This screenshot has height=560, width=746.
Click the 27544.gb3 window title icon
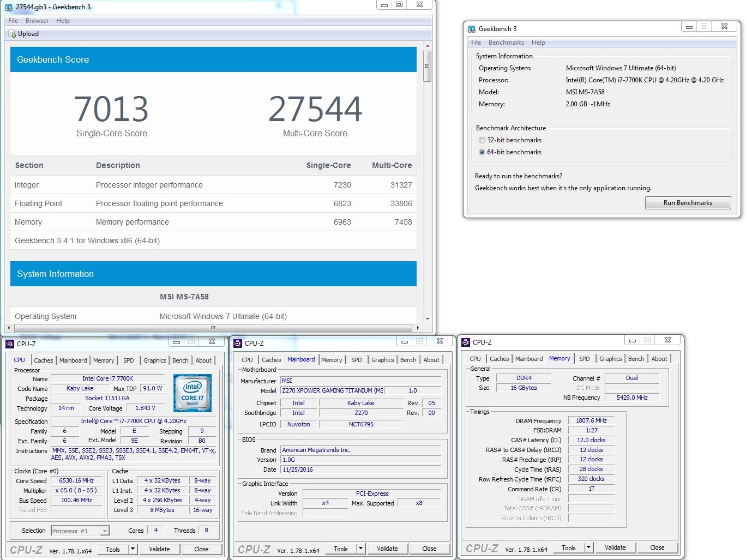coord(9,7)
